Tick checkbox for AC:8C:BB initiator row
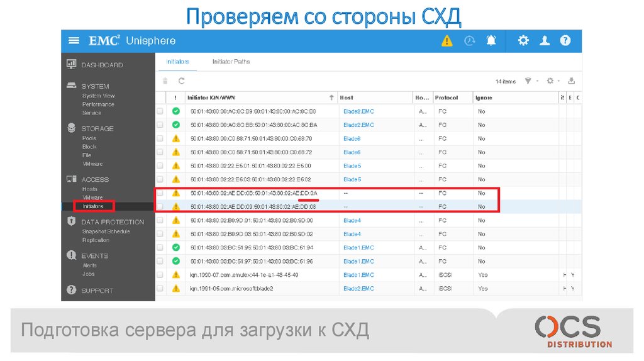644x361 pixels. (160, 125)
